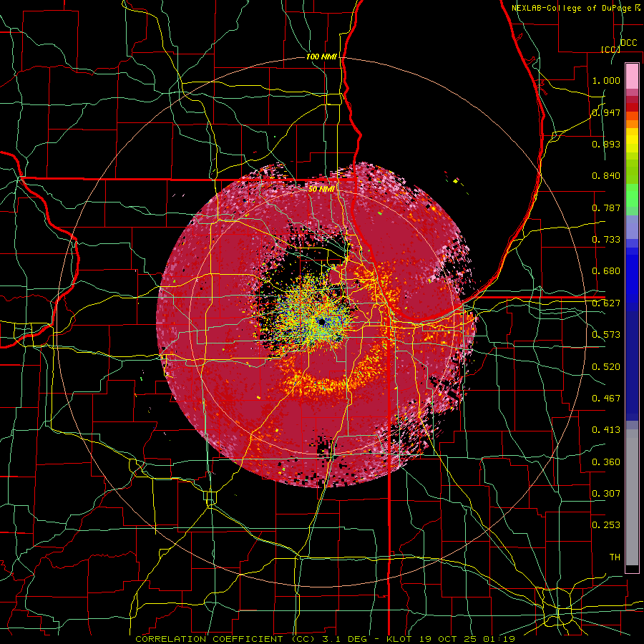This screenshot has width=644, height=644.
Task: Click the DCC label above the color scale
Action: (x=628, y=43)
